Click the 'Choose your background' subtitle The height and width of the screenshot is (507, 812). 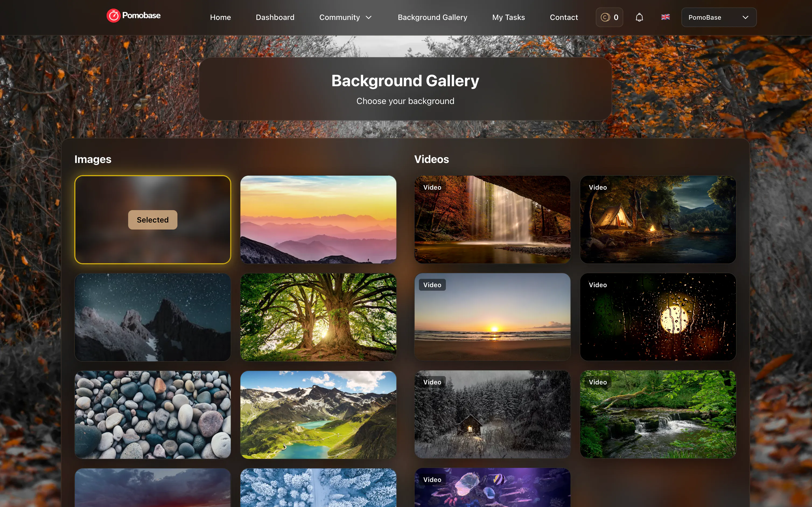point(405,101)
